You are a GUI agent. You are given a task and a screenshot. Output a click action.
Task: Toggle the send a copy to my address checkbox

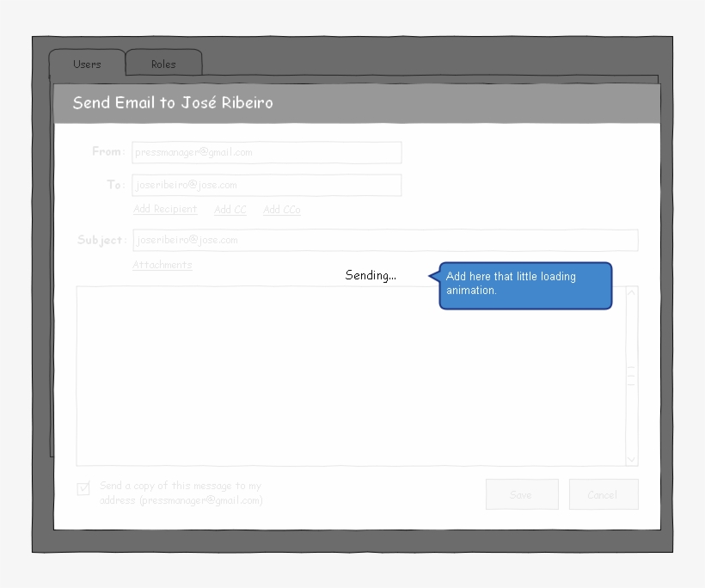coord(83,488)
